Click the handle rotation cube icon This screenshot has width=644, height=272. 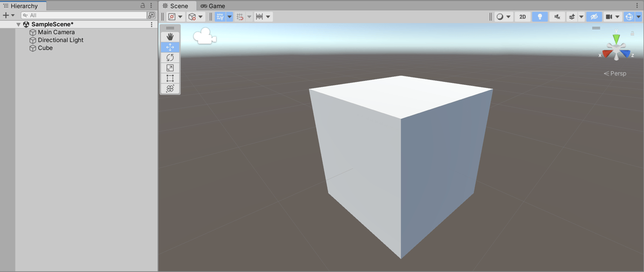tap(192, 17)
